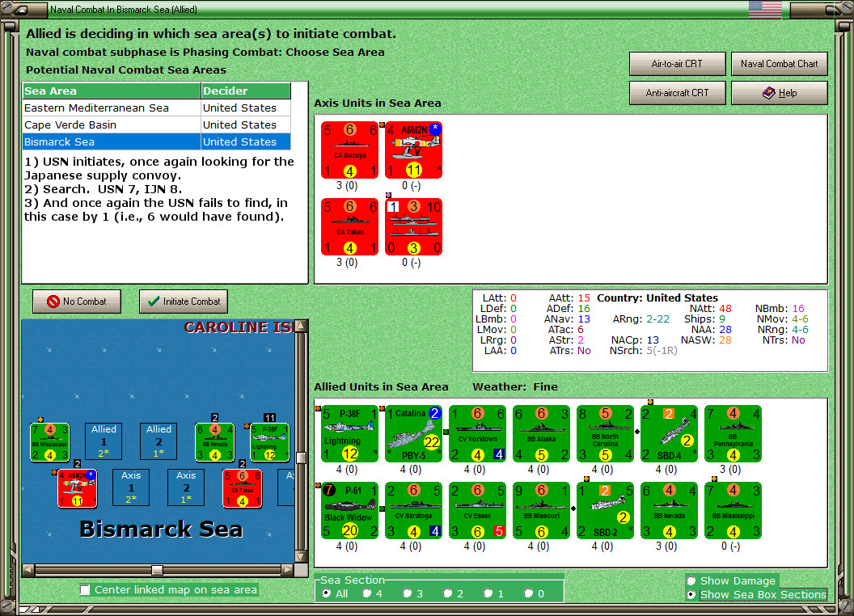
Task: Click map horizontal scrollbar right arrow
Action: [288, 570]
